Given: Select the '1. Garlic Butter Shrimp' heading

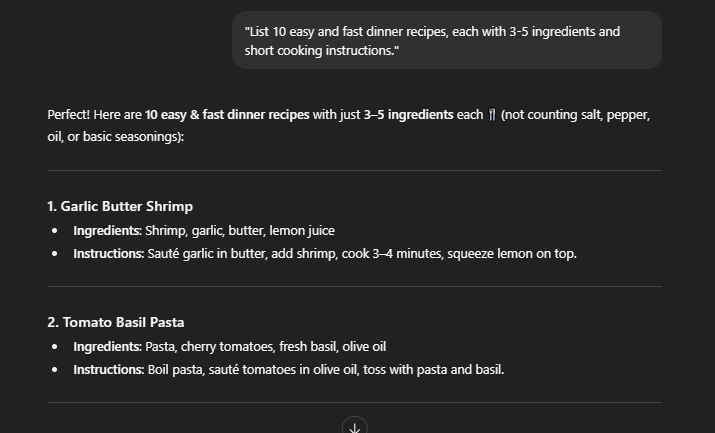Looking at the screenshot, I should pyautogui.click(x=120, y=206).
